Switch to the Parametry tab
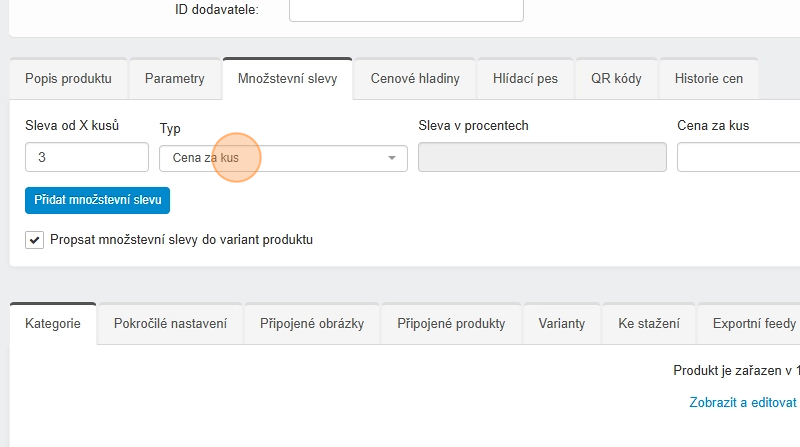Viewport: 800px width, 447px height. click(x=174, y=78)
